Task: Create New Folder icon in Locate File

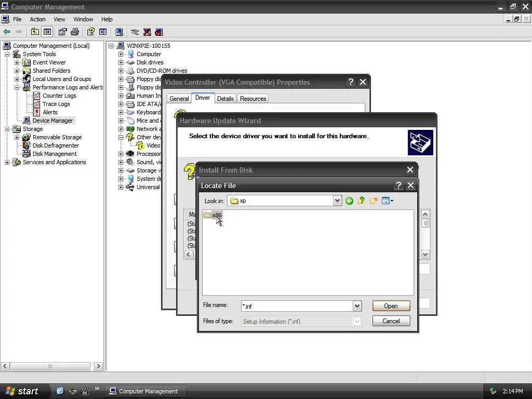Action: (374, 201)
